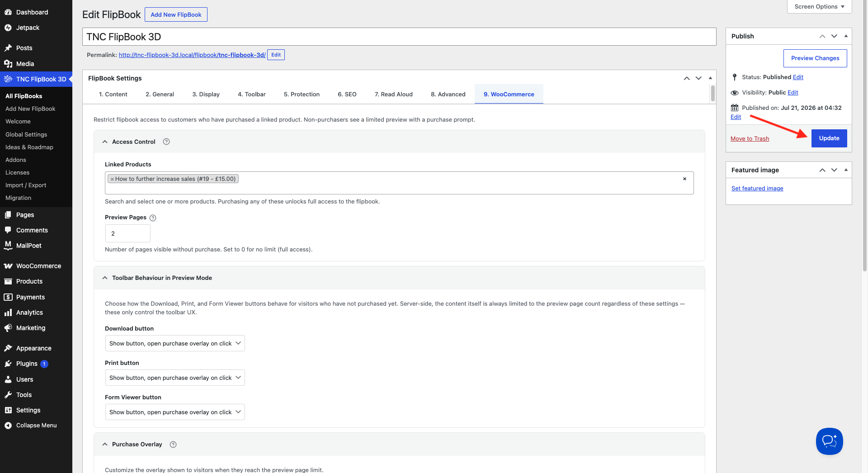
Task: Collapse the Purchase Overlay section
Action: click(x=105, y=444)
